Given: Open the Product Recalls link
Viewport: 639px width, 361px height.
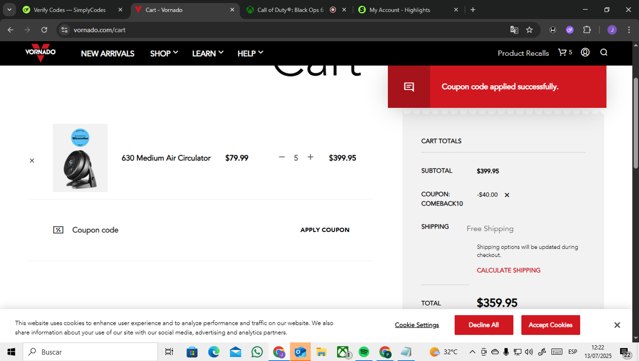Looking at the screenshot, I should 523,53.
